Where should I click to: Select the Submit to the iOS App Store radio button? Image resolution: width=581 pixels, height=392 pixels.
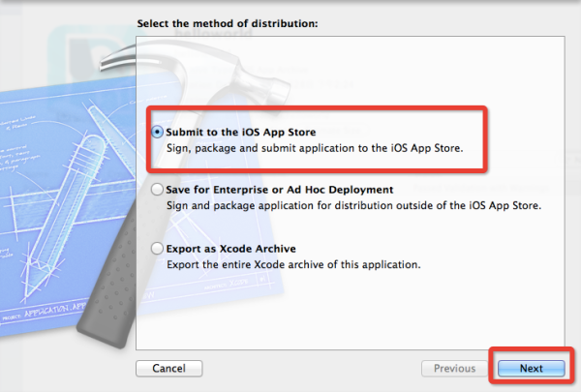(157, 132)
